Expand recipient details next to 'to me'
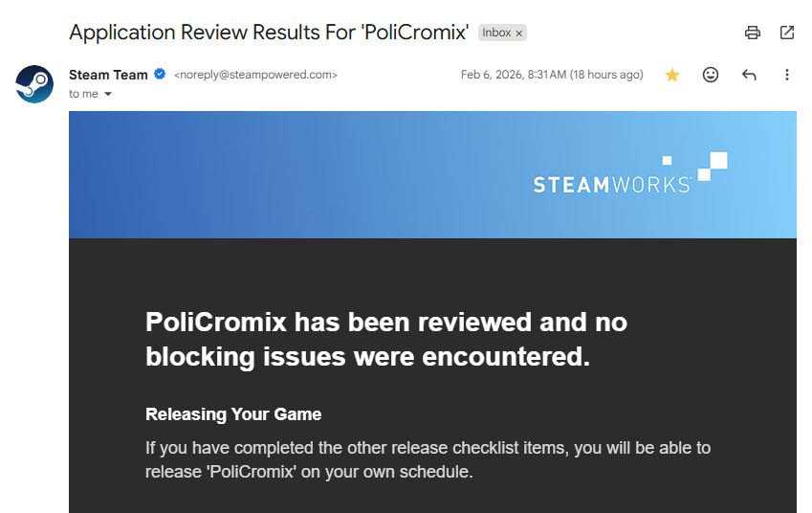 108,94
